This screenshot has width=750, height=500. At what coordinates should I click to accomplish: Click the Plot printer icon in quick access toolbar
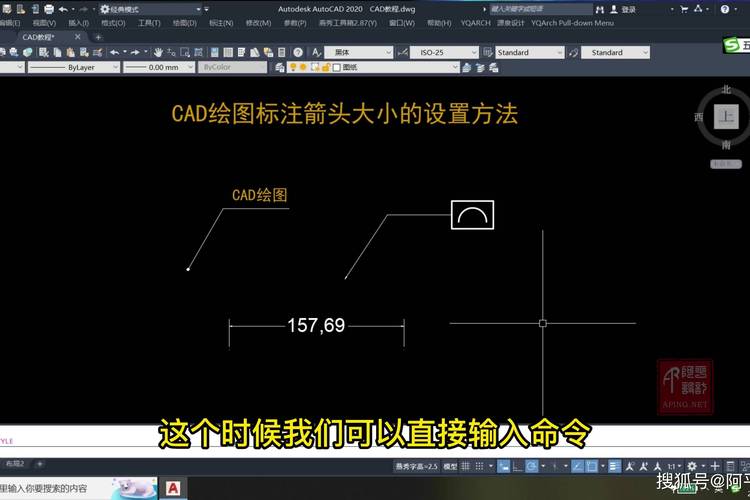coord(49,9)
